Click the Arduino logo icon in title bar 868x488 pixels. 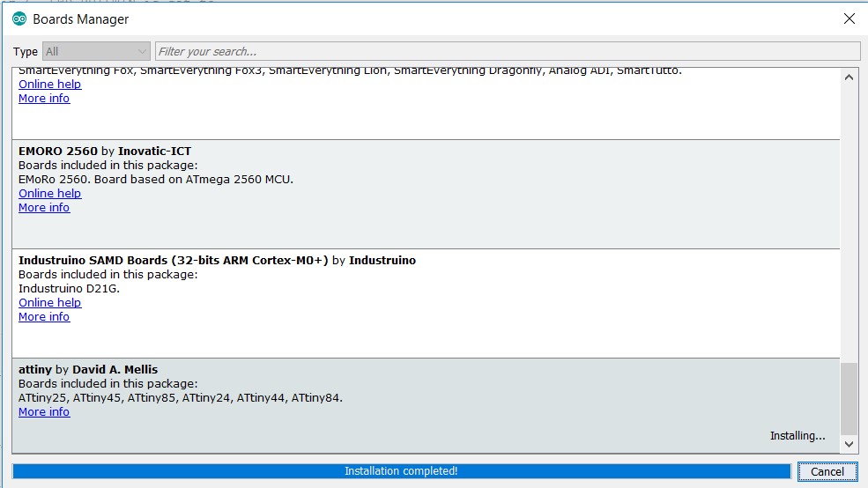point(19,18)
